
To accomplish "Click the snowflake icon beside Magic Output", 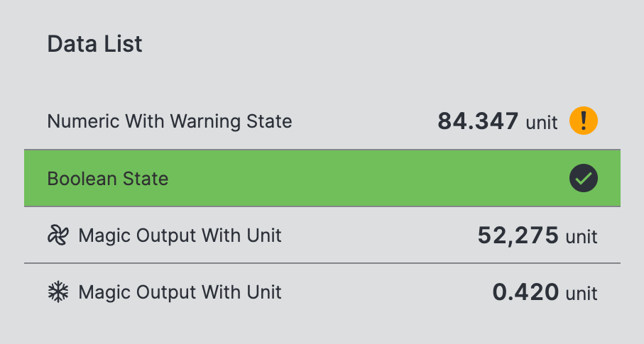I will 58,292.
